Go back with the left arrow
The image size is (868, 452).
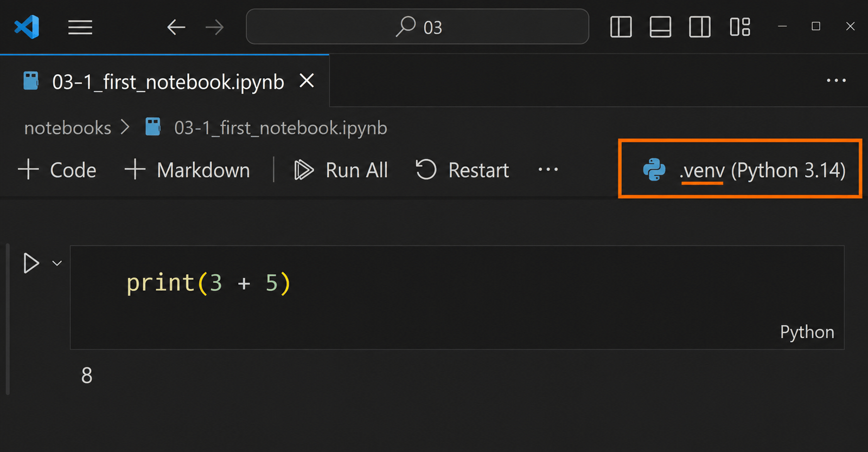tap(176, 27)
